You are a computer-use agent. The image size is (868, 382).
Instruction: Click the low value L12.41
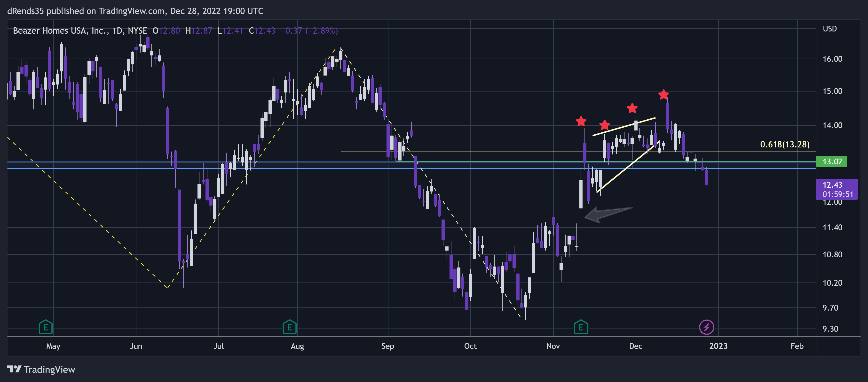230,31
